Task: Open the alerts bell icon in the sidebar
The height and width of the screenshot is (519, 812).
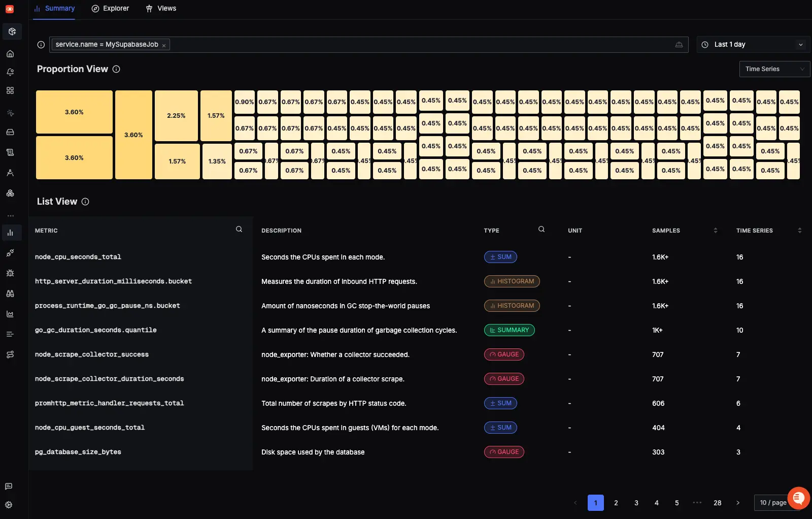Action: [10, 72]
